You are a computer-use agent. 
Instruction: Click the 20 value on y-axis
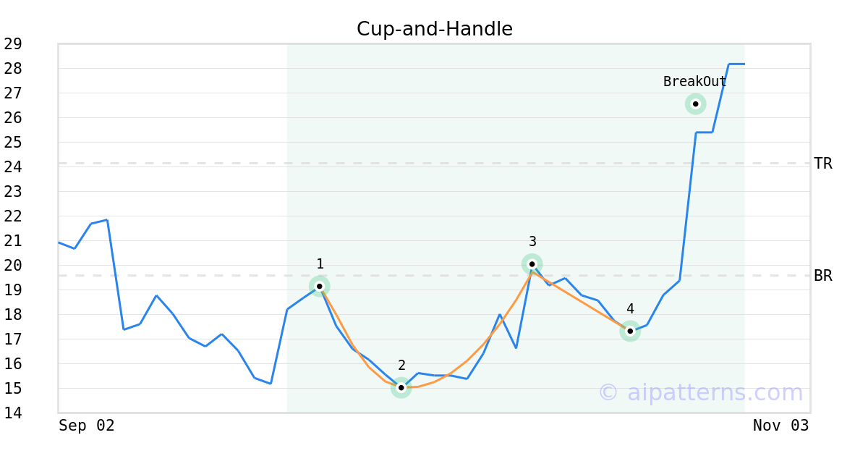tap(12, 266)
